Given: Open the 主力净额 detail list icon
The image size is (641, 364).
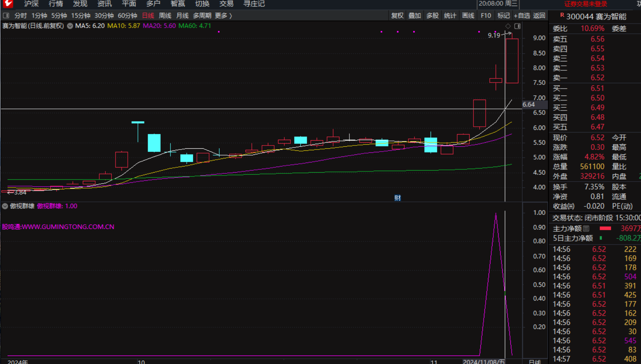Looking at the screenshot, I should 586,229.
